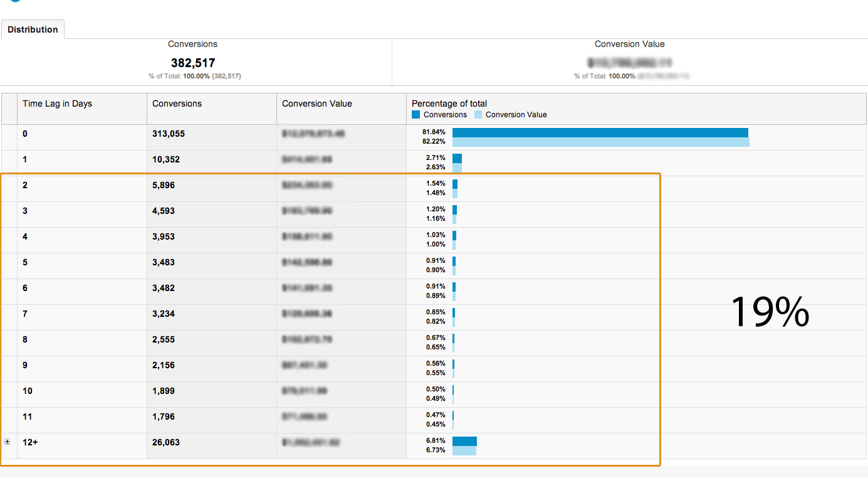
Task: Open the Distribution tab
Action: point(33,29)
